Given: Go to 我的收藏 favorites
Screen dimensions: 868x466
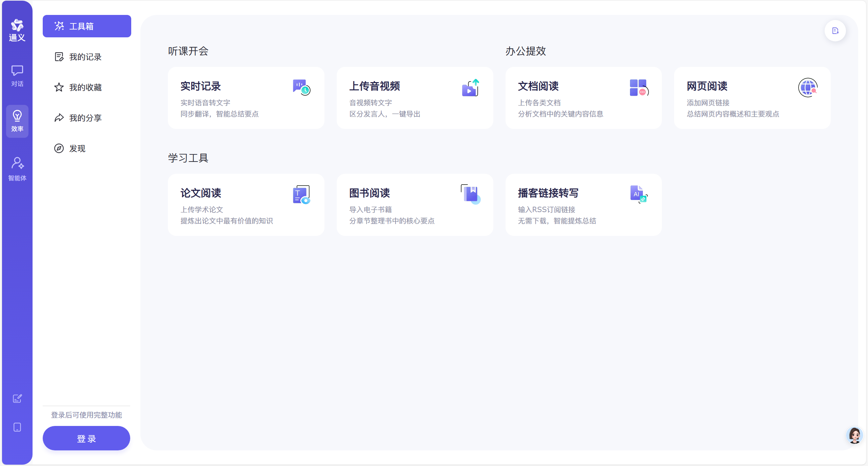Looking at the screenshot, I should [x=85, y=87].
